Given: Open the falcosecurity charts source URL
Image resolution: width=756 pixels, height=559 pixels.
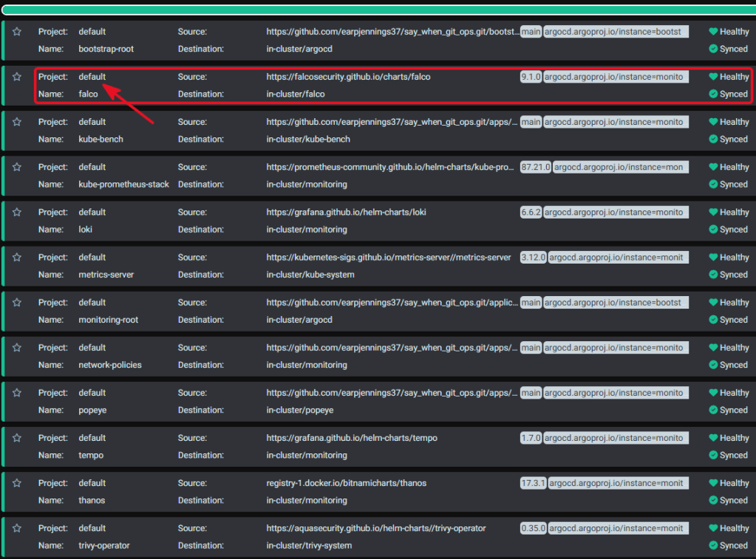Looking at the screenshot, I should point(348,77).
